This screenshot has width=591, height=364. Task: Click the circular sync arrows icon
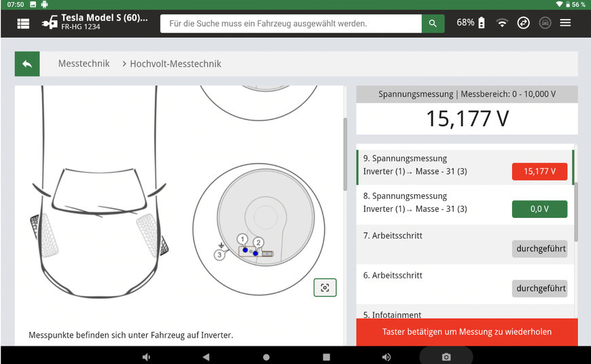(x=523, y=23)
